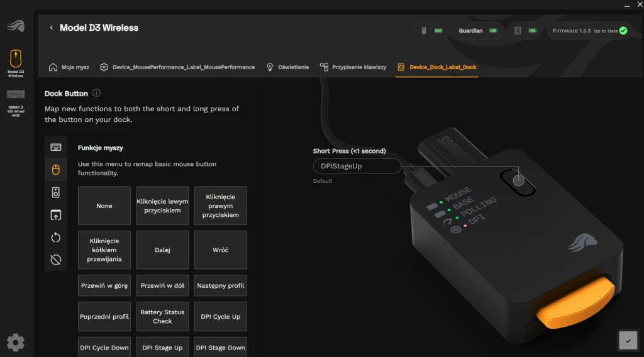The image size is (644, 357).
Task: Open the media controls speaker category
Action: click(x=56, y=192)
